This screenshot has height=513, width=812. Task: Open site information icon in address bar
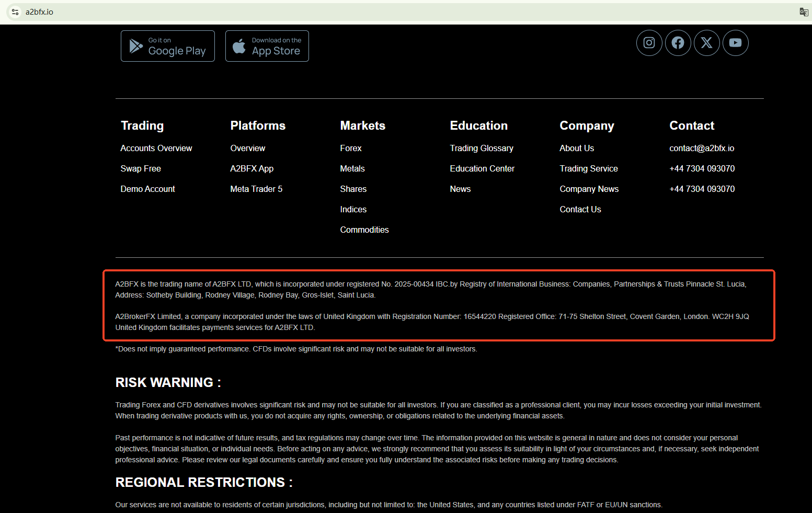15,12
